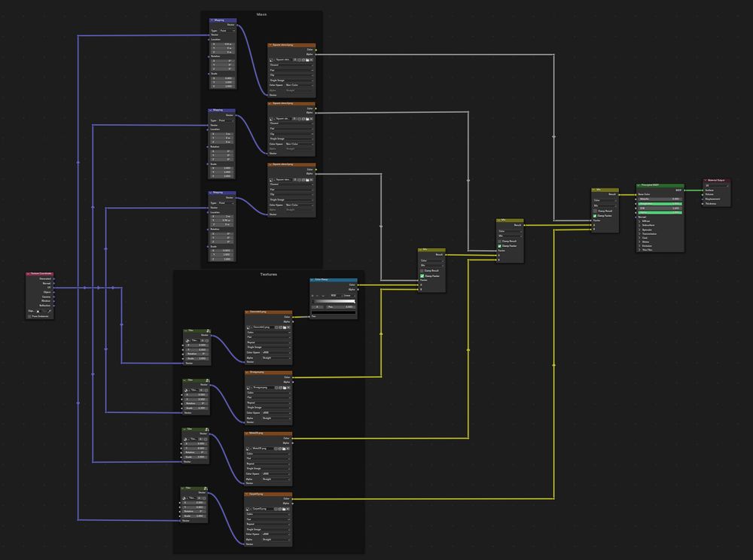Pick object eyedropper in Texture Coordinate node
Screen dimensions: 753x560
(x=50, y=311)
